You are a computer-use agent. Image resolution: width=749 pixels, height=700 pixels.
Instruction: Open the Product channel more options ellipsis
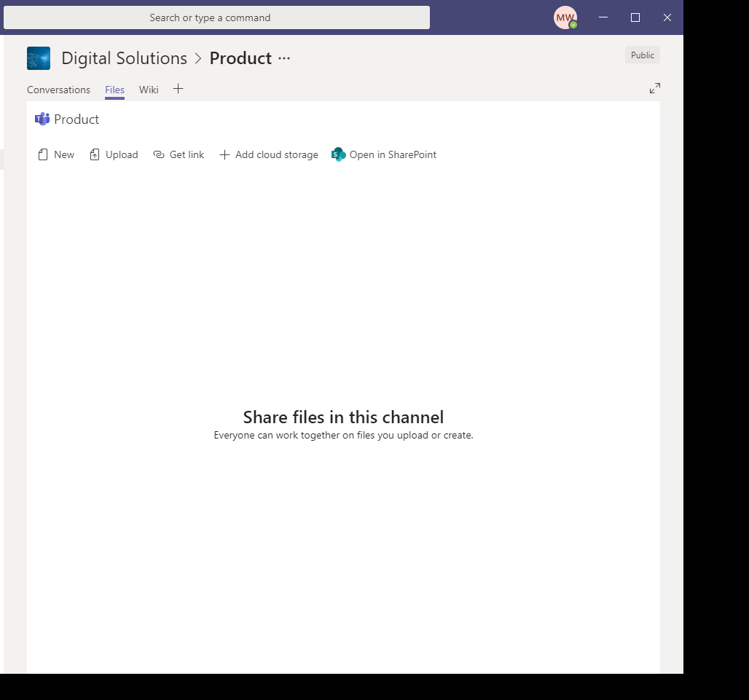point(284,58)
